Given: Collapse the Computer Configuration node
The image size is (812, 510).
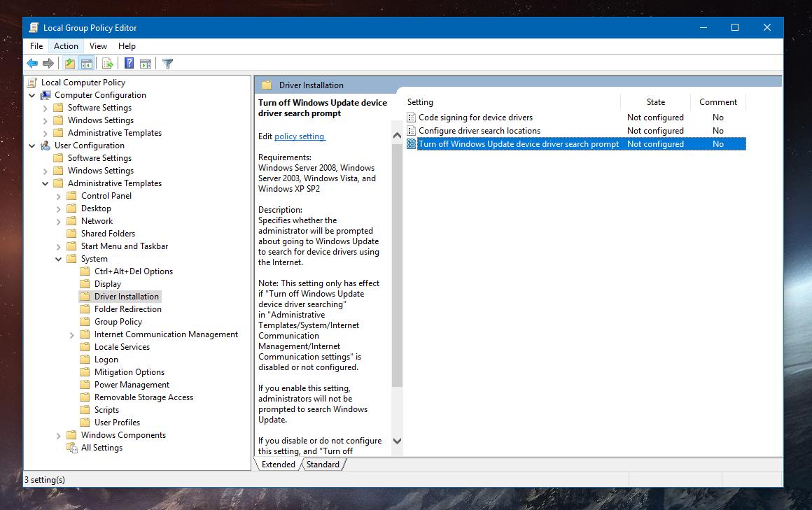Looking at the screenshot, I should [32, 95].
